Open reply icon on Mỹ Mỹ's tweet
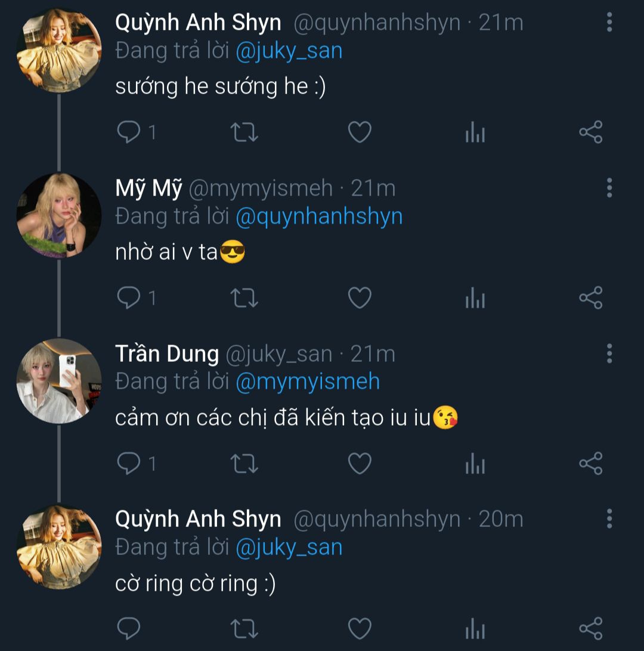 click(x=128, y=297)
